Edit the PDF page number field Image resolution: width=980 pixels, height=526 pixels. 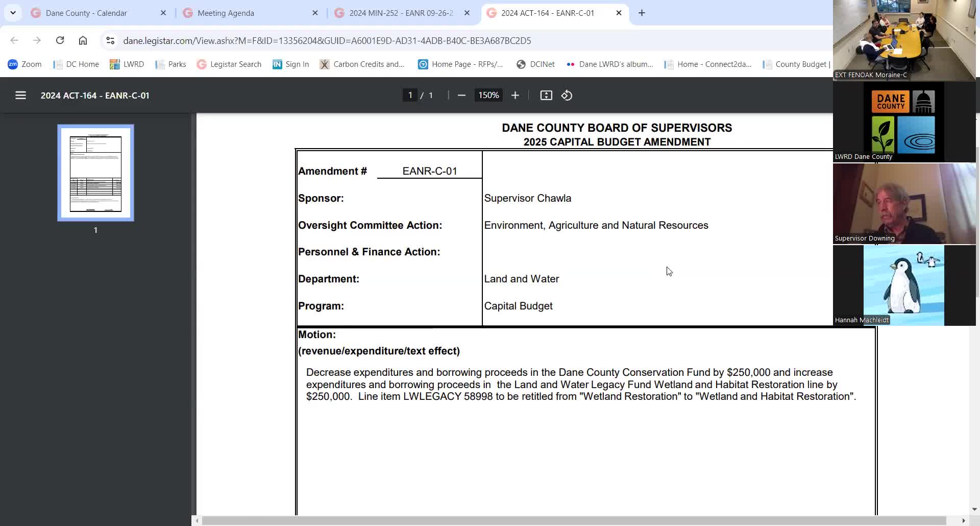[x=410, y=95]
